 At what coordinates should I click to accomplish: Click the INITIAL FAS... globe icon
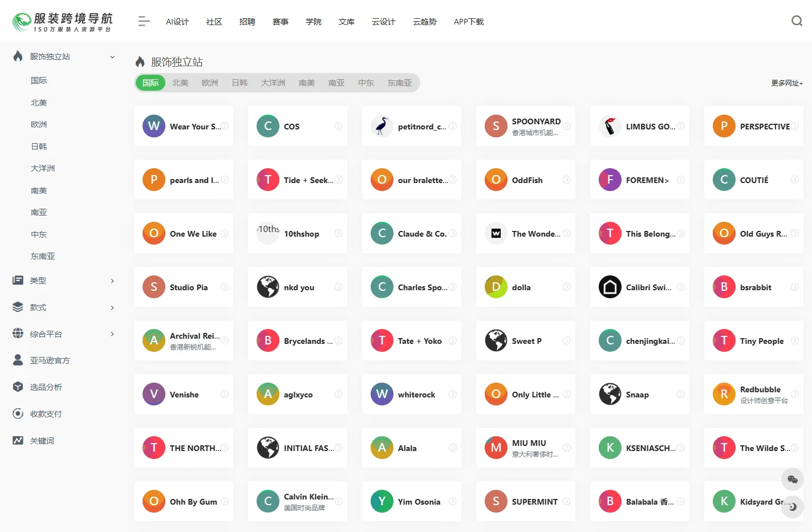pos(268,448)
